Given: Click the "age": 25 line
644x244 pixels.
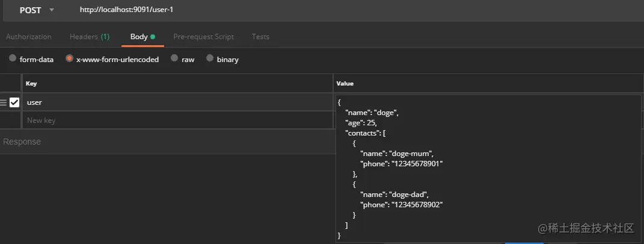Looking at the screenshot, I should (361, 123).
